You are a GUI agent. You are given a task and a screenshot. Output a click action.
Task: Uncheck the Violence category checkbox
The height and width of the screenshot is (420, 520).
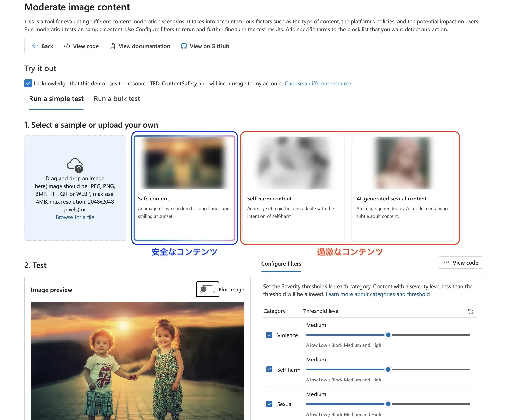click(269, 335)
